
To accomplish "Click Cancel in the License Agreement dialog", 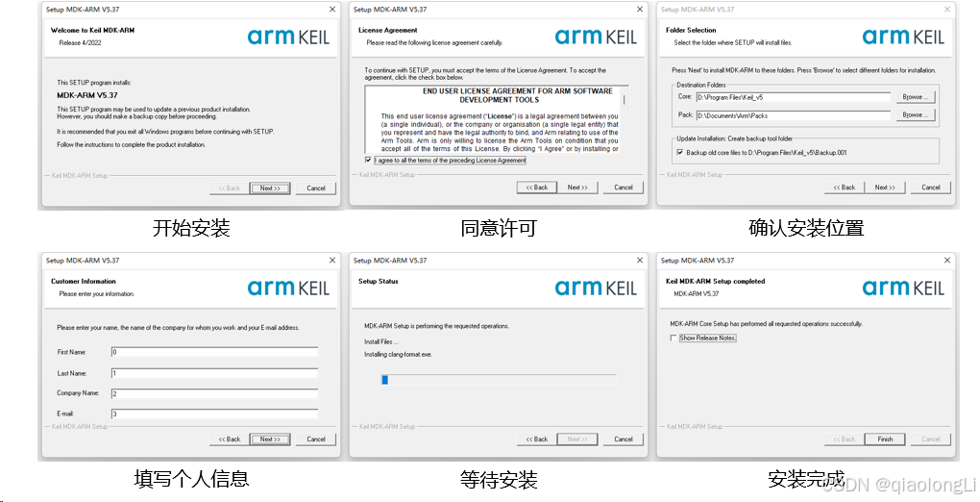I will [x=624, y=188].
